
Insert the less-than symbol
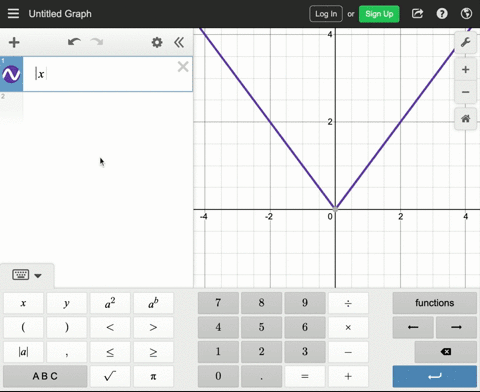(x=110, y=327)
